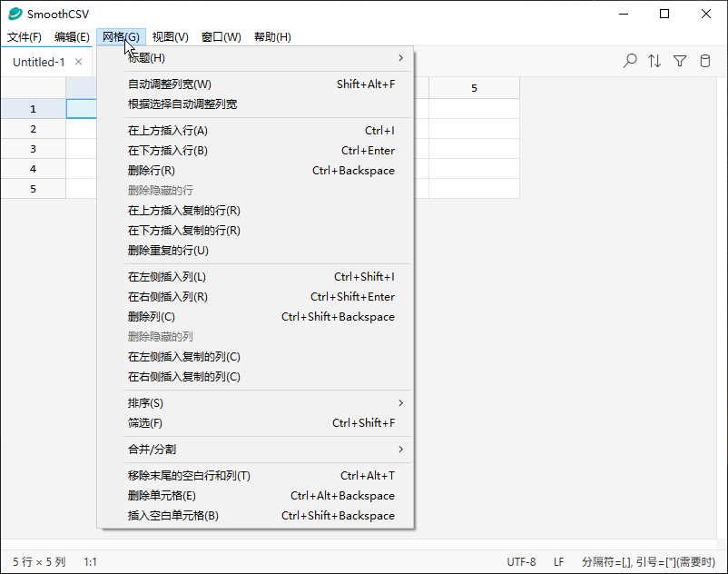The width and height of the screenshot is (728, 574).
Task: Choose 筛选(F) in the grid menu
Action: (145, 423)
